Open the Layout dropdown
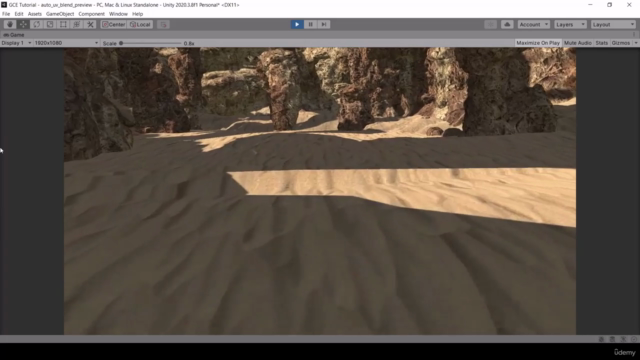Viewport: 640px width, 360px height. click(x=613, y=24)
